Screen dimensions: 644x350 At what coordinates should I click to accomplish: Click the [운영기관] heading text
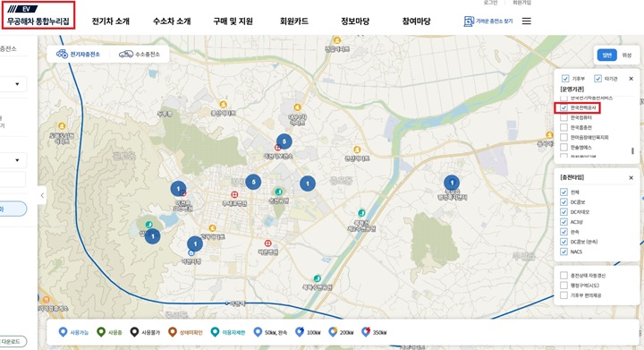[x=572, y=89]
